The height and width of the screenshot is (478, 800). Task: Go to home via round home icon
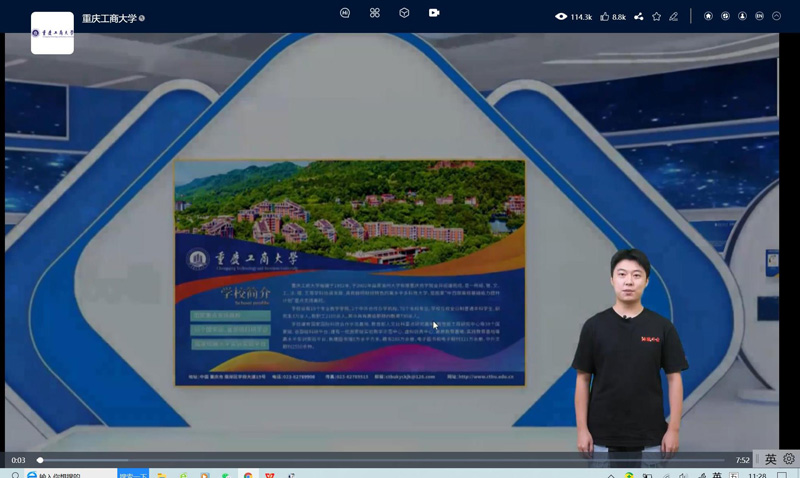[708, 16]
